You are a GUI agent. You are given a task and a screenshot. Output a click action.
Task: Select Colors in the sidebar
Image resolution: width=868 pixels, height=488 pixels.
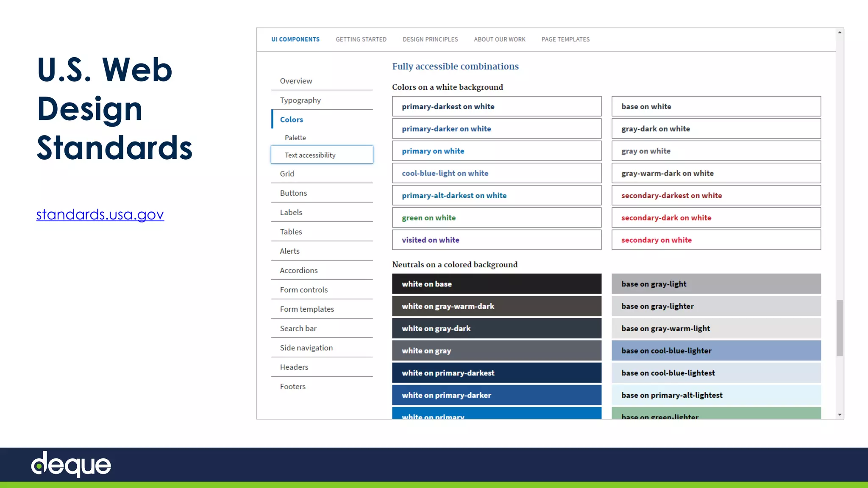tap(322, 119)
